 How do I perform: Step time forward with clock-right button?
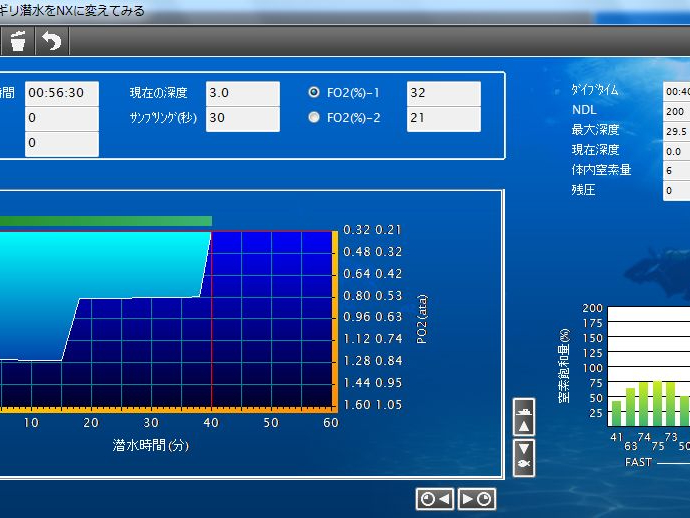477,499
